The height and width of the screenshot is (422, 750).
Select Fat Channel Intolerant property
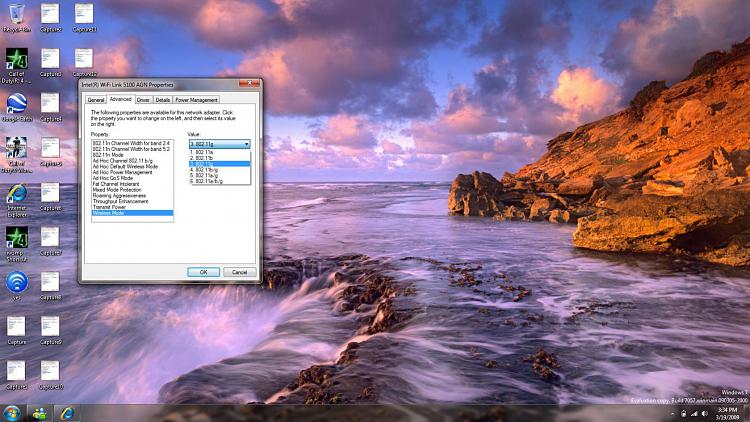point(132,184)
